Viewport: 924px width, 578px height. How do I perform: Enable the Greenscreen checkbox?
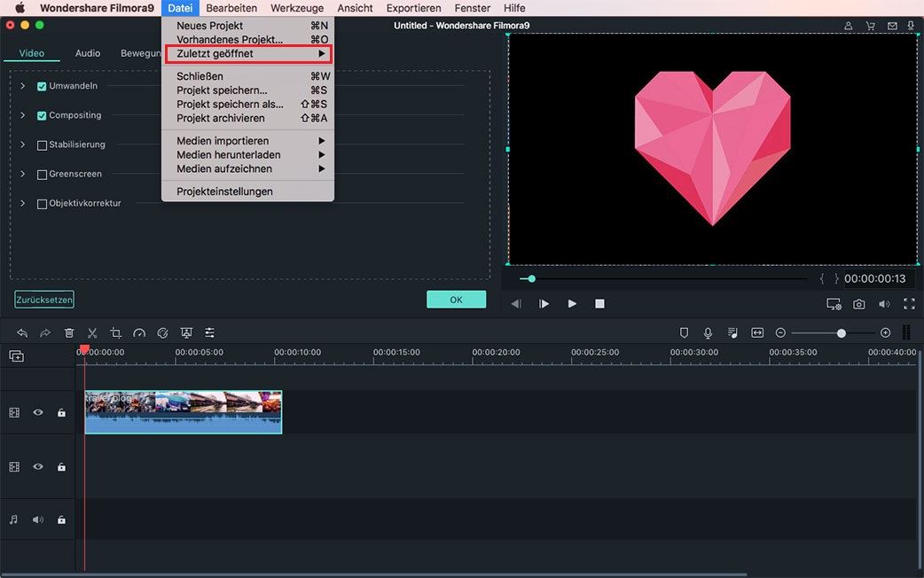click(x=42, y=175)
